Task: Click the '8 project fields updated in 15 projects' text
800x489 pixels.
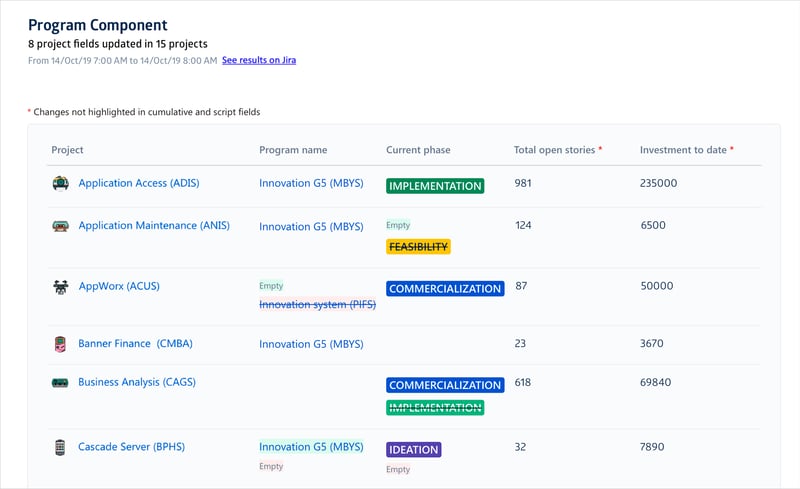Action: click(118, 44)
